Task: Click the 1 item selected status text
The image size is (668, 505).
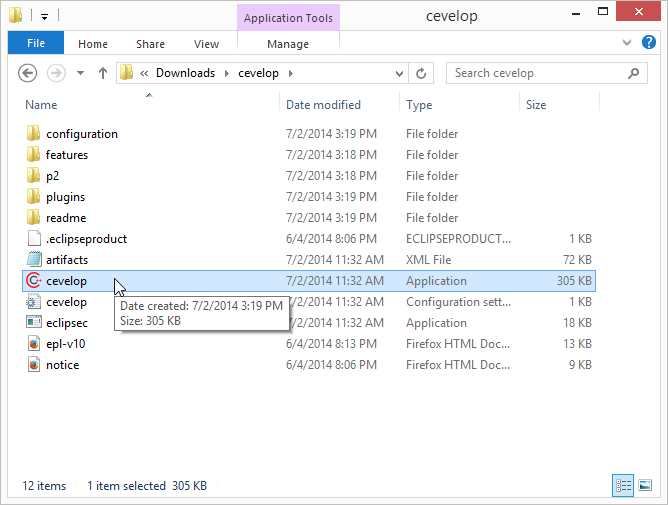Action: 127,486
